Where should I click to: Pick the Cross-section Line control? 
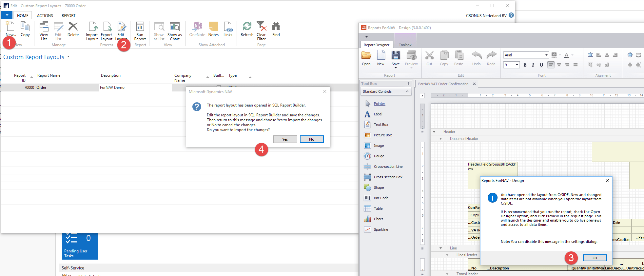[388, 167]
